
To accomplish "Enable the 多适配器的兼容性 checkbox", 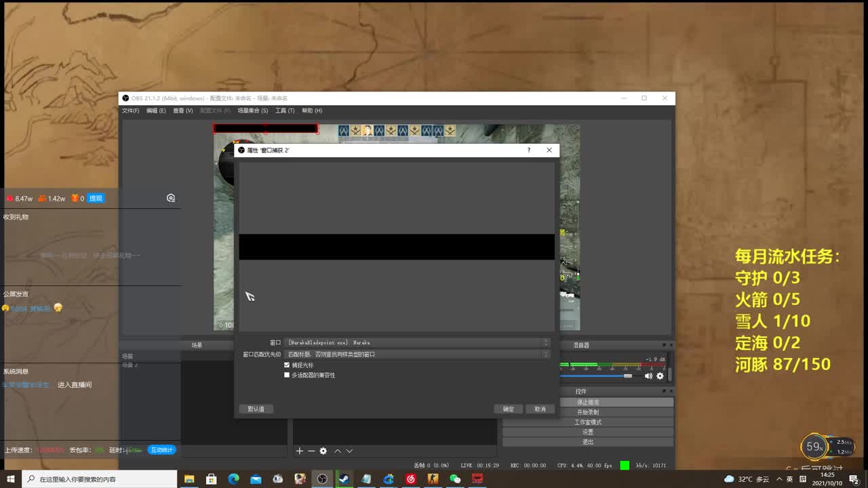I will [x=287, y=375].
